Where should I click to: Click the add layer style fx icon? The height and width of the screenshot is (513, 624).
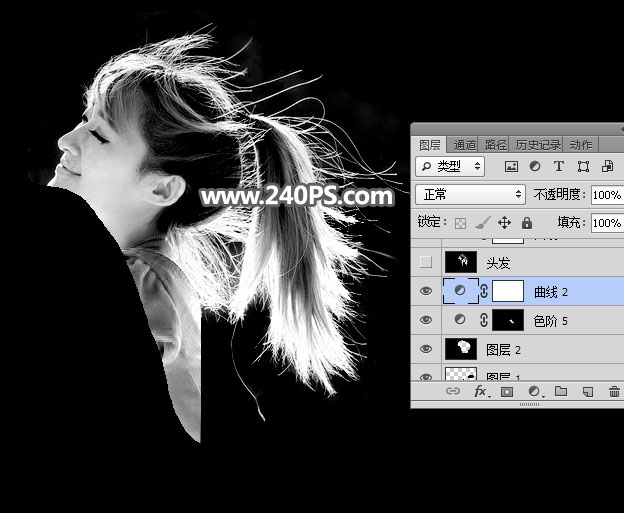pyautogui.click(x=480, y=392)
